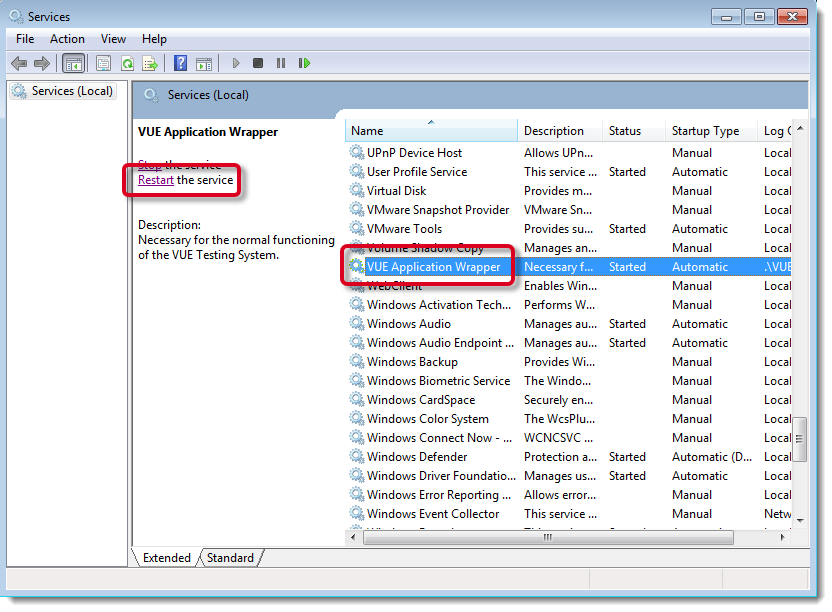Image resolution: width=832 pixels, height=612 pixels.
Task: Select the gear icon for Windows Biometric Service
Action: coord(357,381)
